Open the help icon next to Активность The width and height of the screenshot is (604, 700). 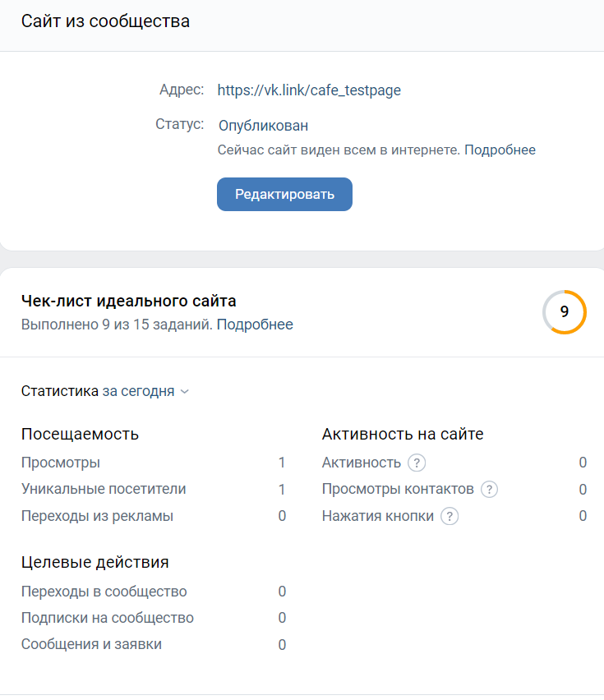417,463
